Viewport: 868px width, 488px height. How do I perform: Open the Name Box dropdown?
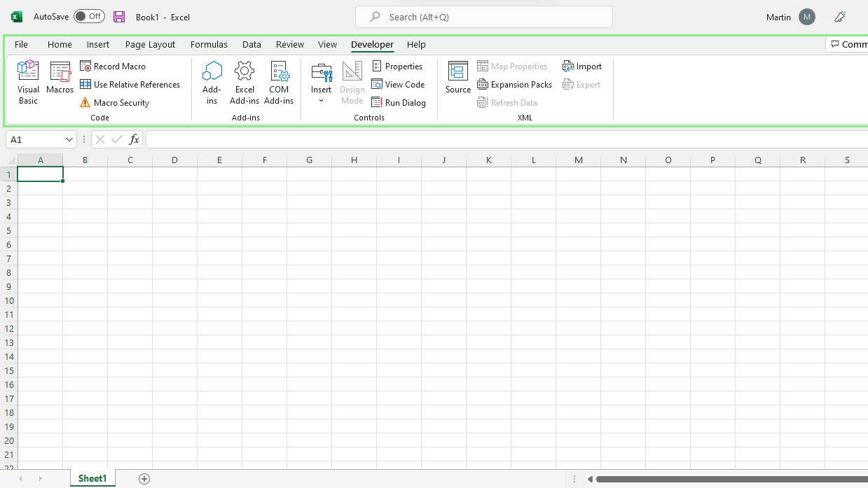pyautogui.click(x=69, y=139)
